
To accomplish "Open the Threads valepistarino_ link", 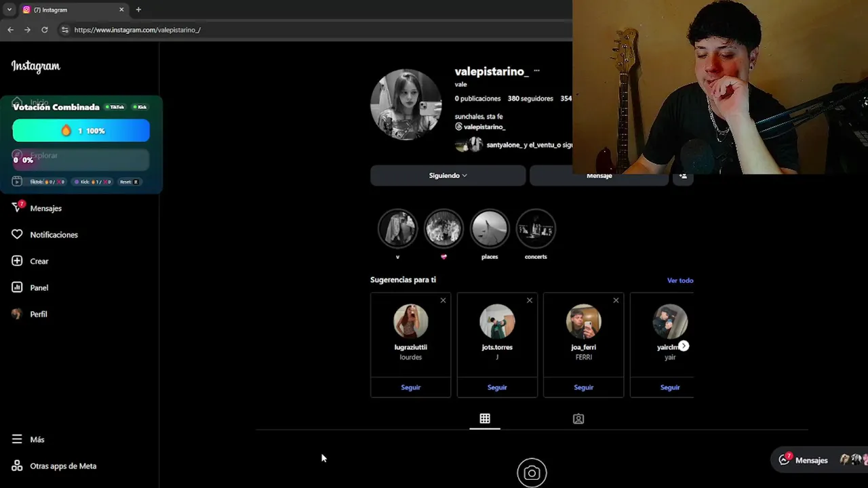I will tap(480, 127).
